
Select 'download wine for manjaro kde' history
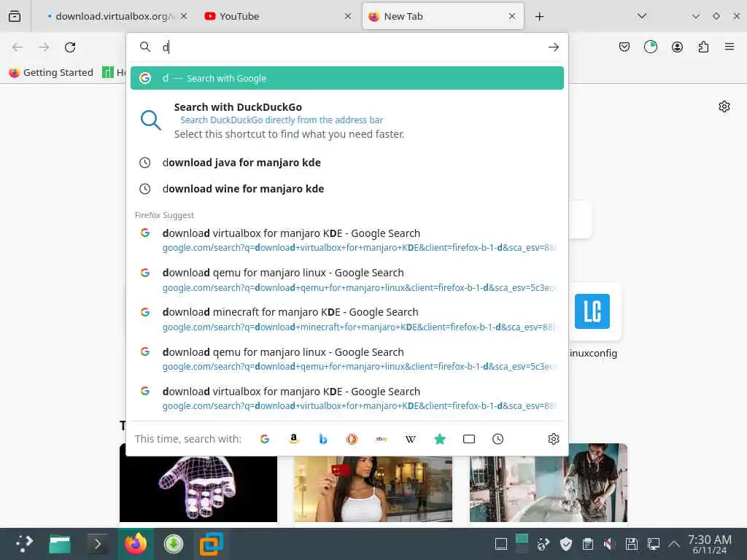click(347, 189)
